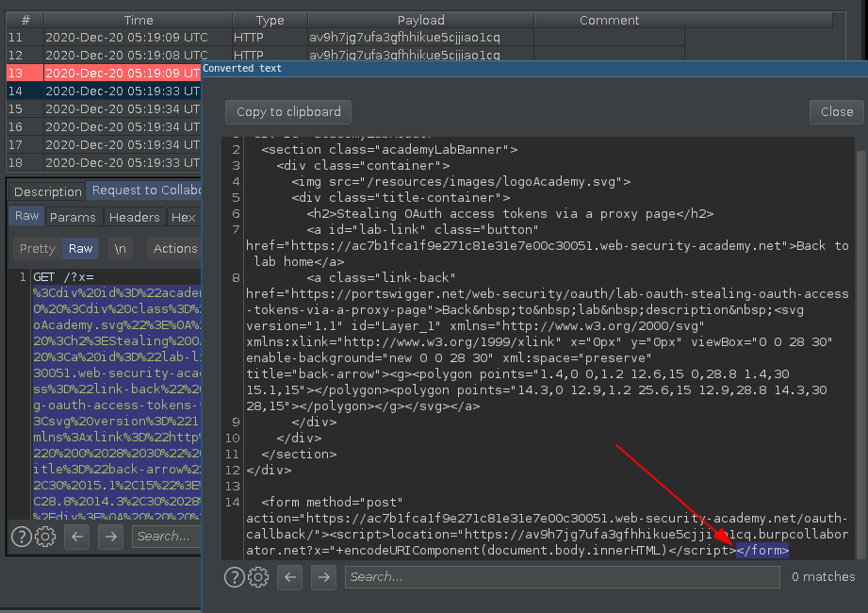Click the h2 "Stealing OAuth access tokens" line
Screen dimensions: 868x613
coord(510,214)
